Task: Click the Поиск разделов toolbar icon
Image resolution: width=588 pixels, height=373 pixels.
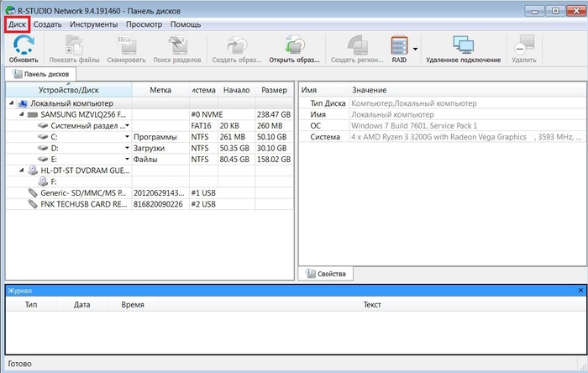Action: pos(177,46)
